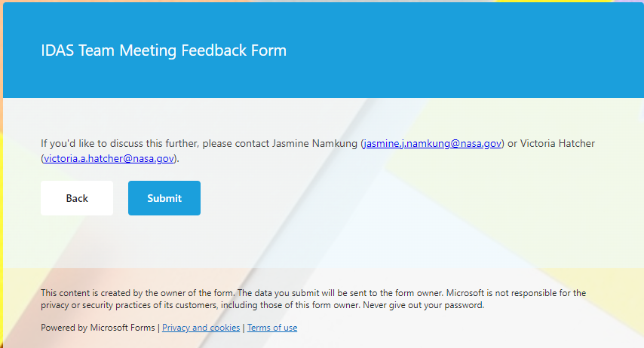Viewport: 644px width, 348px height.
Task: Go back using the Back button
Action: click(77, 198)
